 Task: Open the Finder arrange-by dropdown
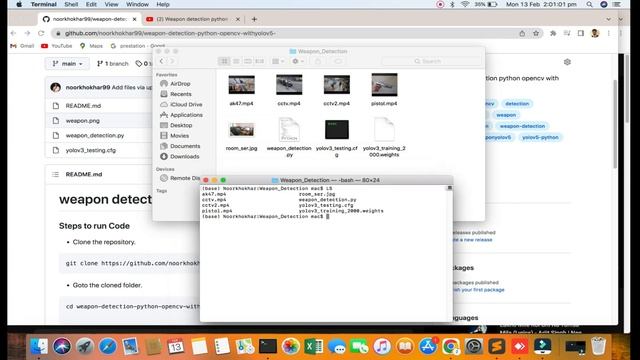click(x=278, y=61)
